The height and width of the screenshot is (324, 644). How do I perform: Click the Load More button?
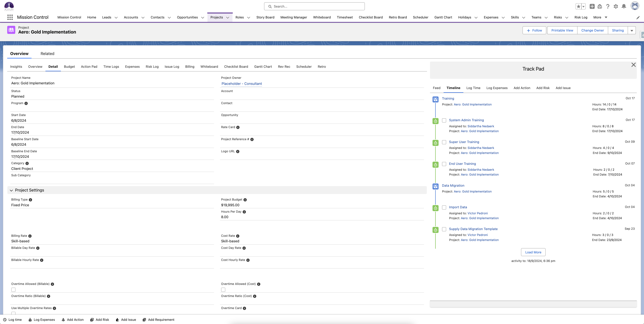(533, 252)
